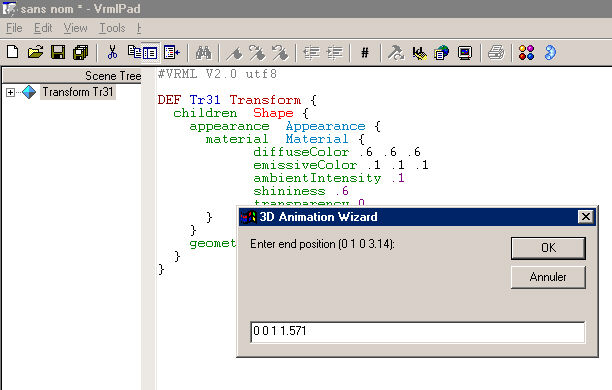Click the pencil-marked check toolbar icon

419,52
